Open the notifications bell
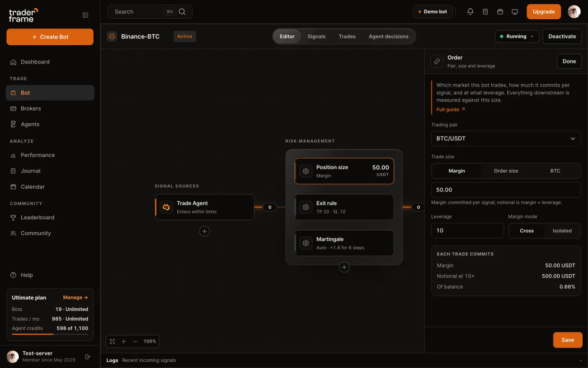The image size is (588, 368). tap(470, 12)
